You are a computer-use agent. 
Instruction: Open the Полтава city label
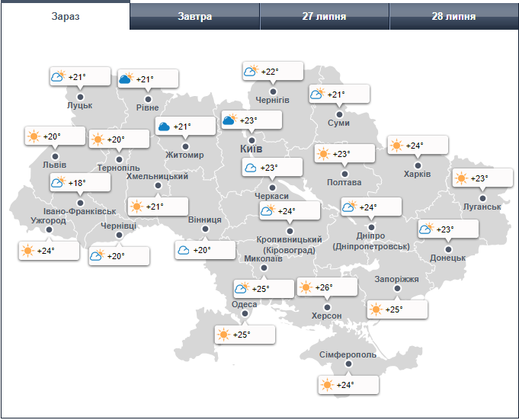(344, 183)
